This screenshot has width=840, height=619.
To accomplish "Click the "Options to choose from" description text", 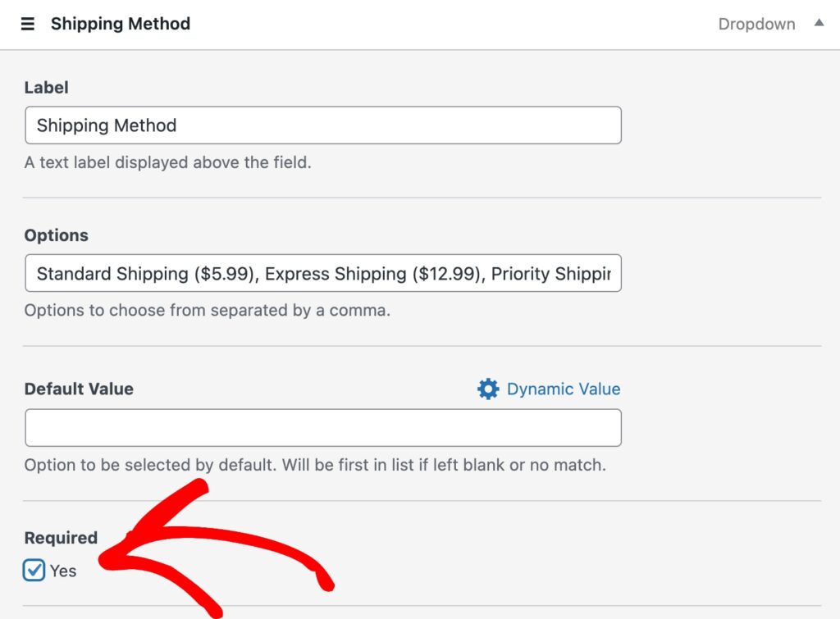I will tap(208, 311).
